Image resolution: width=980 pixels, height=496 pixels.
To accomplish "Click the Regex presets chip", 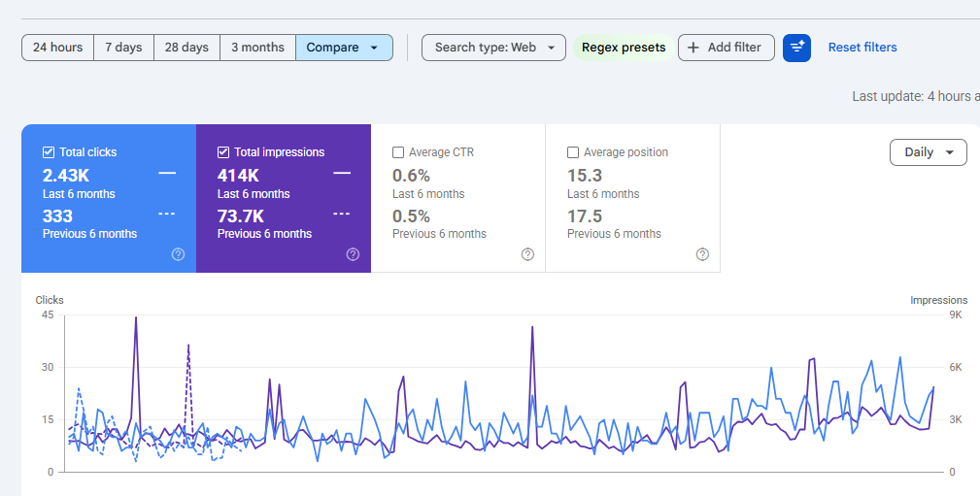I will [x=624, y=48].
